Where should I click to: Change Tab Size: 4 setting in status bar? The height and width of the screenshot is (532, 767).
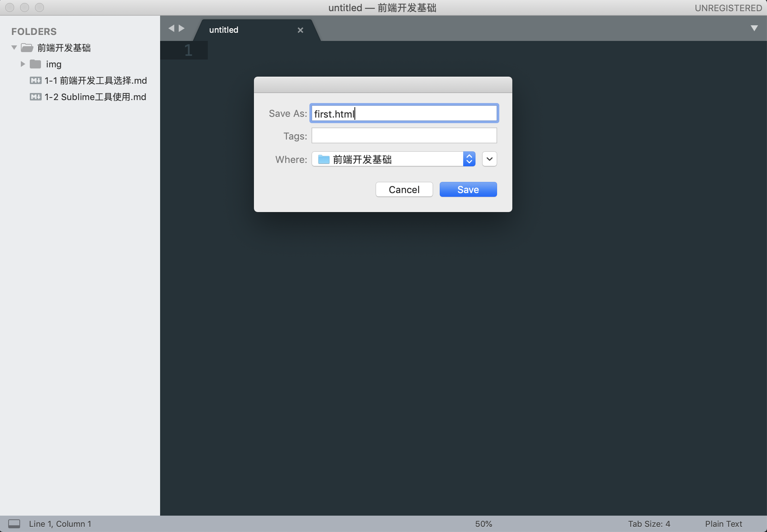pyautogui.click(x=649, y=524)
